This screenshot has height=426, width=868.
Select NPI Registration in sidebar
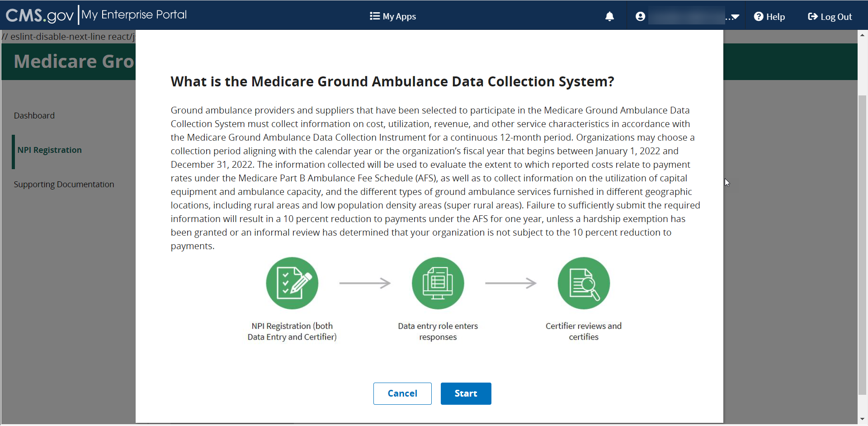point(50,150)
